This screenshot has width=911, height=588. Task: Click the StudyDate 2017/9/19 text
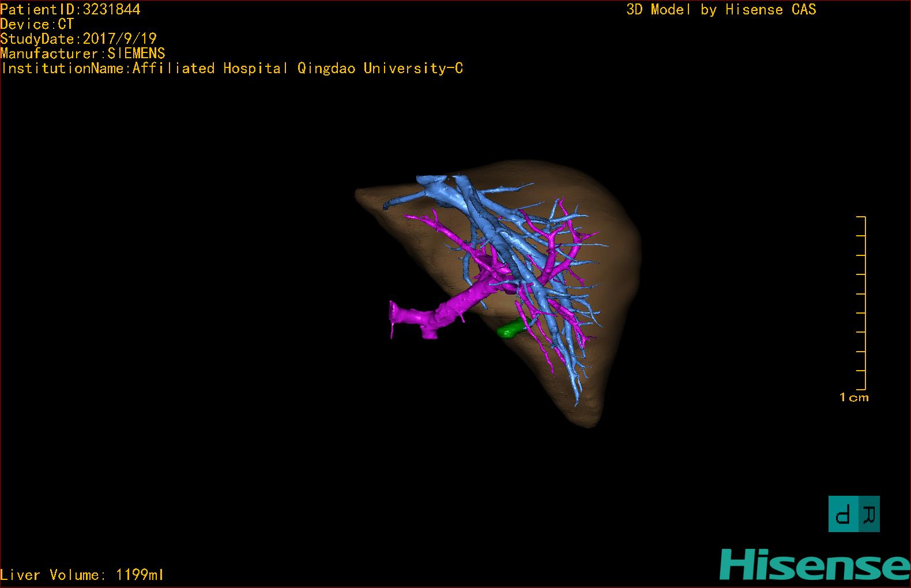[78, 39]
